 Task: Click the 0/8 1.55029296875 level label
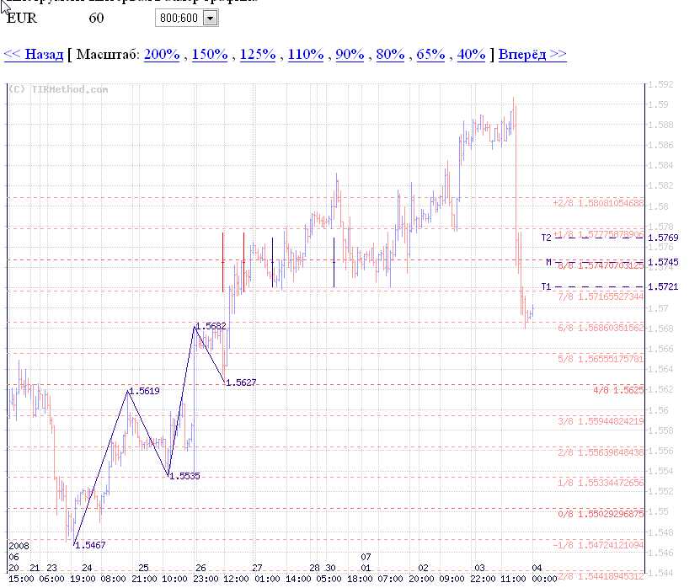(601, 515)
